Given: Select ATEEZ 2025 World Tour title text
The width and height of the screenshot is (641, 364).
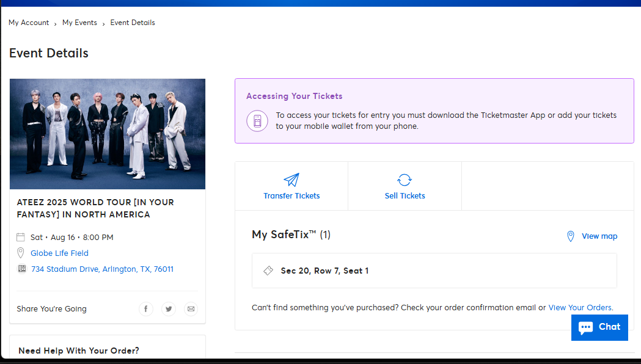Looking at the screenshot, I should (95, 208).
